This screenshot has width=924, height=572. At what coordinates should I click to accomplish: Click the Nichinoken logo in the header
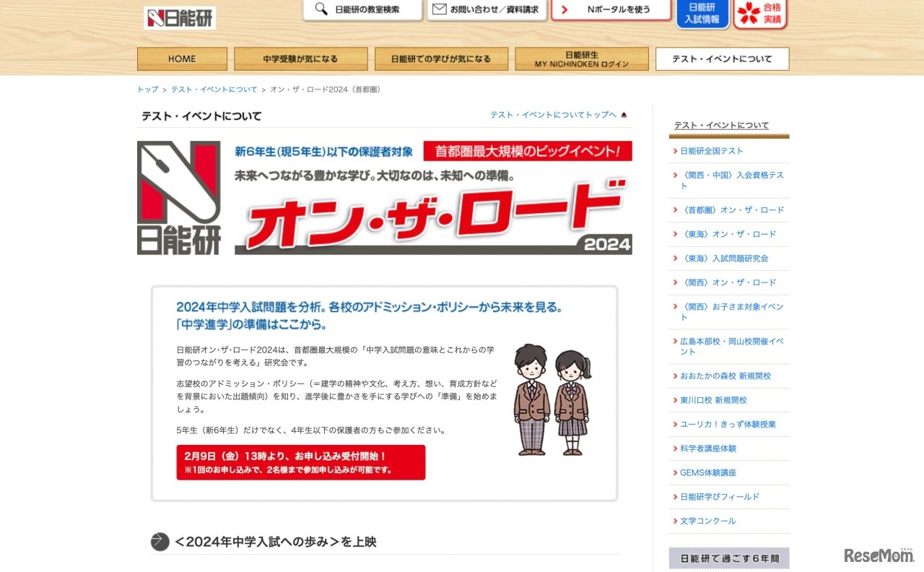pos(180,18)
